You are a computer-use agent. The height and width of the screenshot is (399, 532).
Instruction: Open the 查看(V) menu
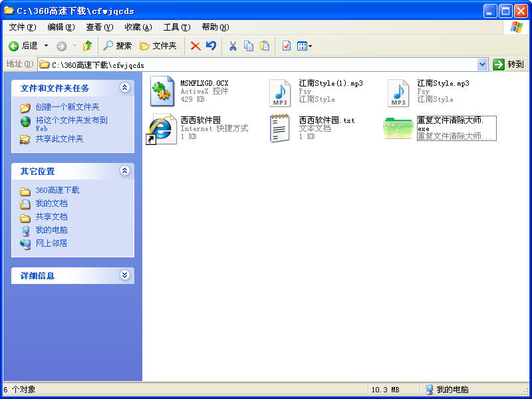[99, 27]
